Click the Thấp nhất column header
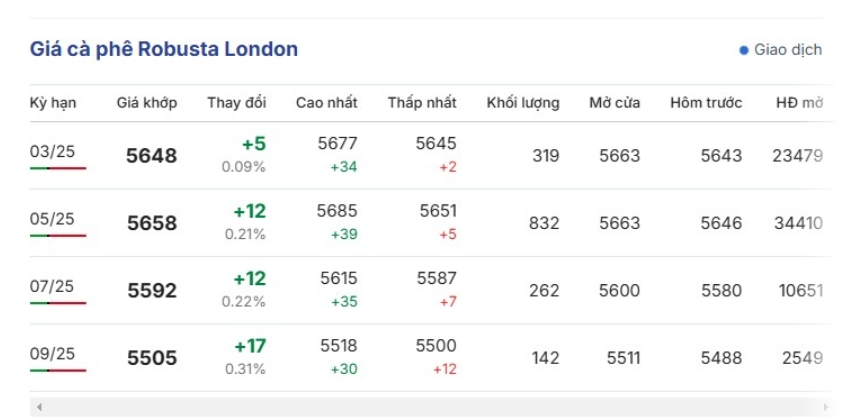857x418 pixels. (422, 103)
